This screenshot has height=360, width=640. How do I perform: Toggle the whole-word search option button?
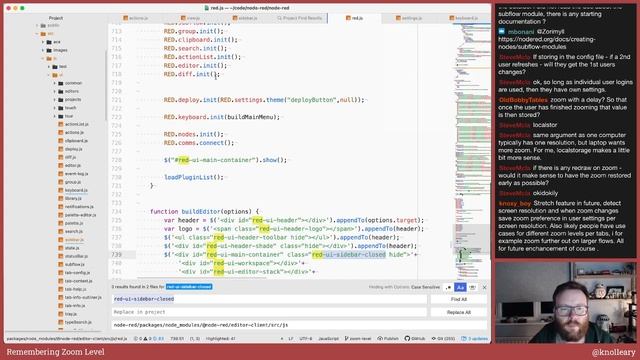click(472, 287)
